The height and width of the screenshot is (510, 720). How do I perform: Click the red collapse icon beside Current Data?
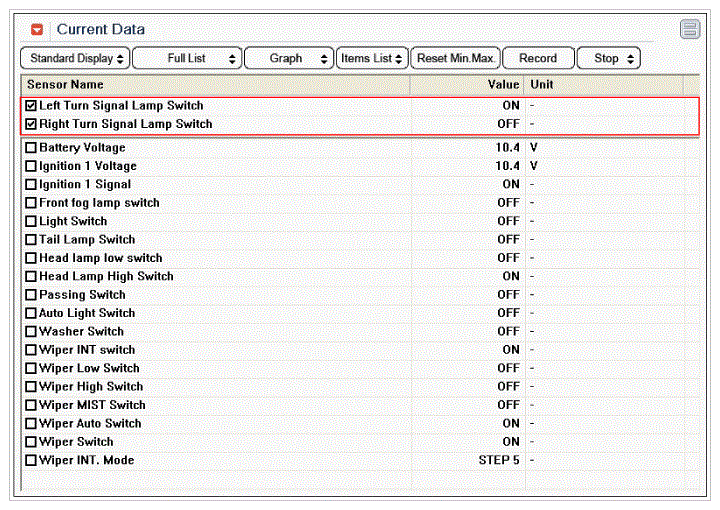pos(38,30)
